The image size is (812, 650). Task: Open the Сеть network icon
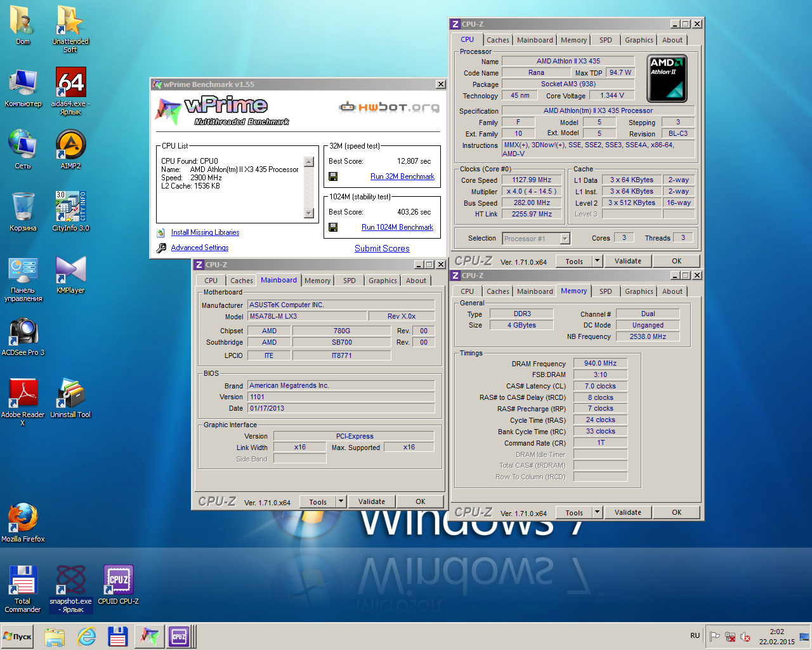(23, 149)
